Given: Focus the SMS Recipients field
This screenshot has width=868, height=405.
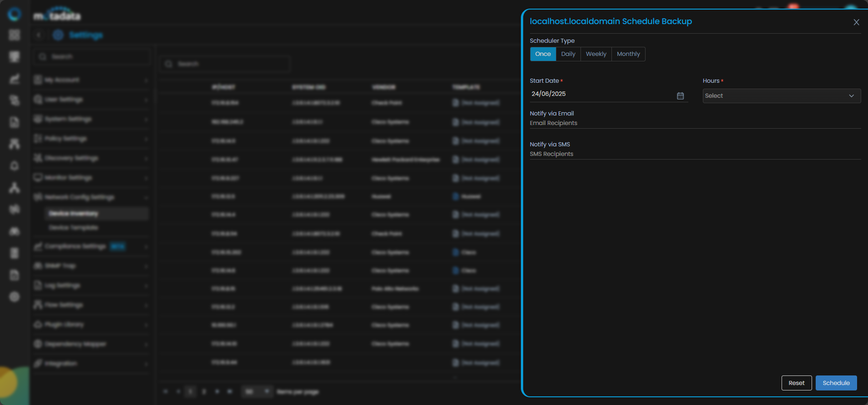Looking at the screenshot, I should (x=695, y=154).
